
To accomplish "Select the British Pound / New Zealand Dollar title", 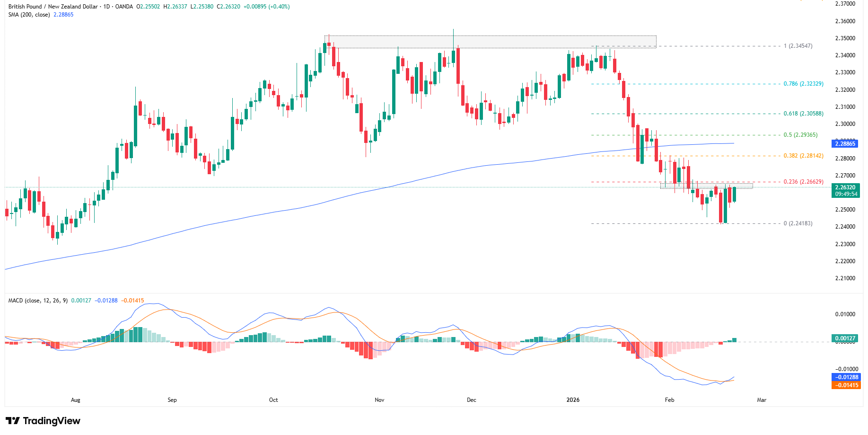I will 53,7.
